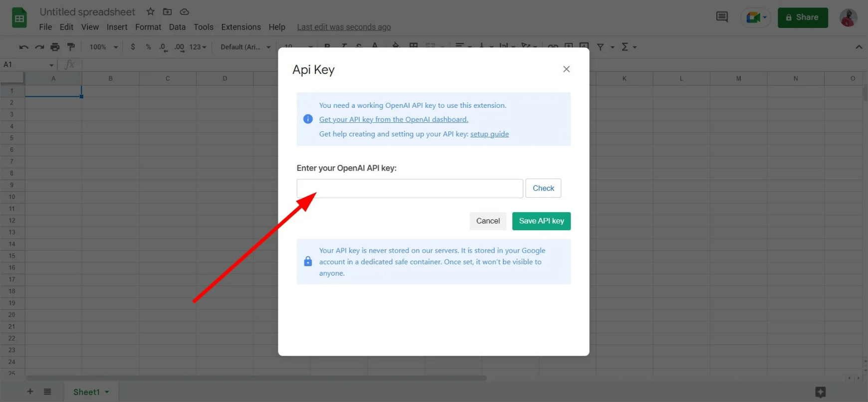Click the Print icon
This screenshot has height=402, width=868.
pyautogui.click(x=55, y=47)
